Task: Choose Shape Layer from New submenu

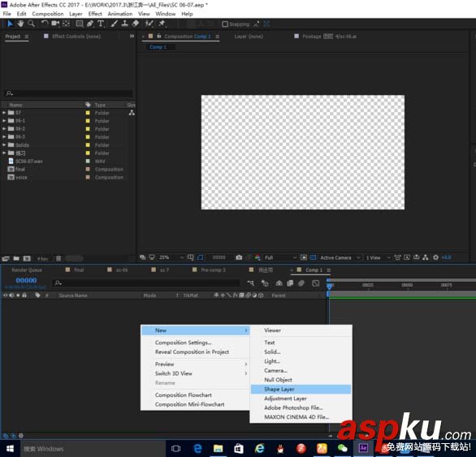Action: [301, 389]
